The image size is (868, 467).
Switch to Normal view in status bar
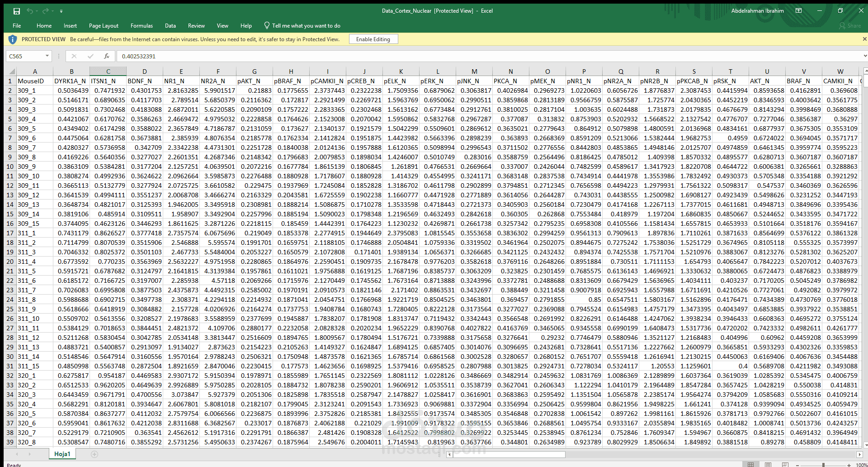pyautogui.click(x=750, y=465)
